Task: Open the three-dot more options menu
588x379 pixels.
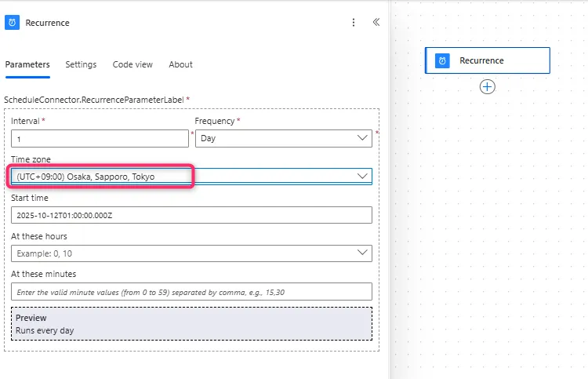Action: click(x=354, y=23)
